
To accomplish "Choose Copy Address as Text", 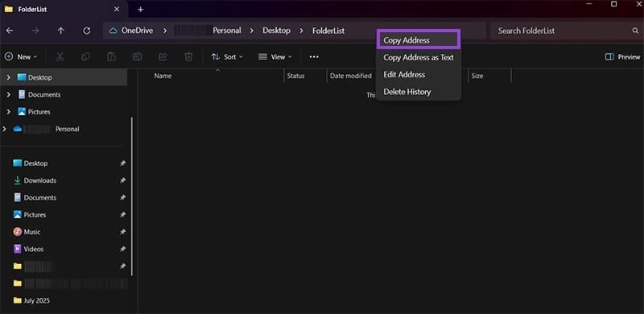I will pos(419,57).
